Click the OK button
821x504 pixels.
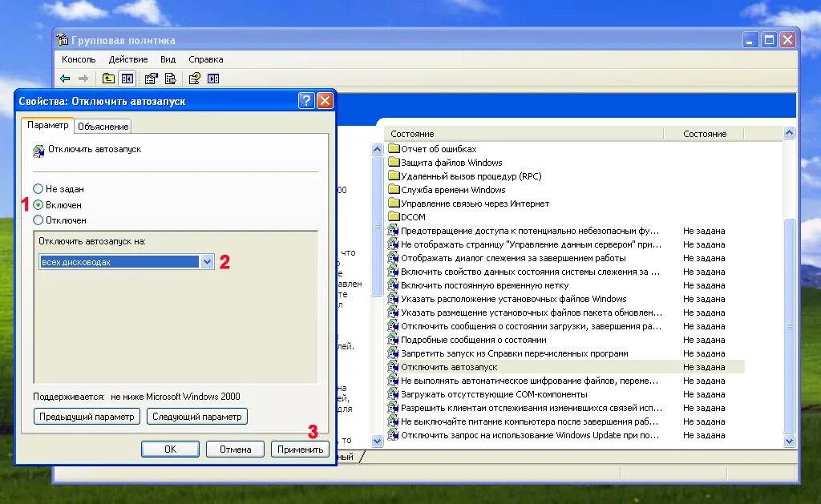click(170, 449)
